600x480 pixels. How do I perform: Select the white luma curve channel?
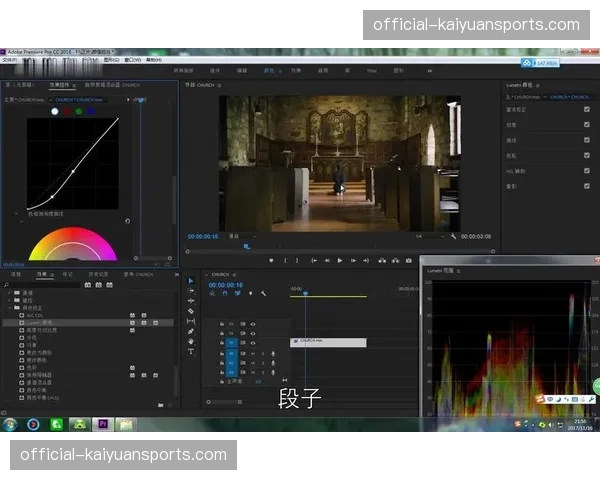click(x=55, y=111)
